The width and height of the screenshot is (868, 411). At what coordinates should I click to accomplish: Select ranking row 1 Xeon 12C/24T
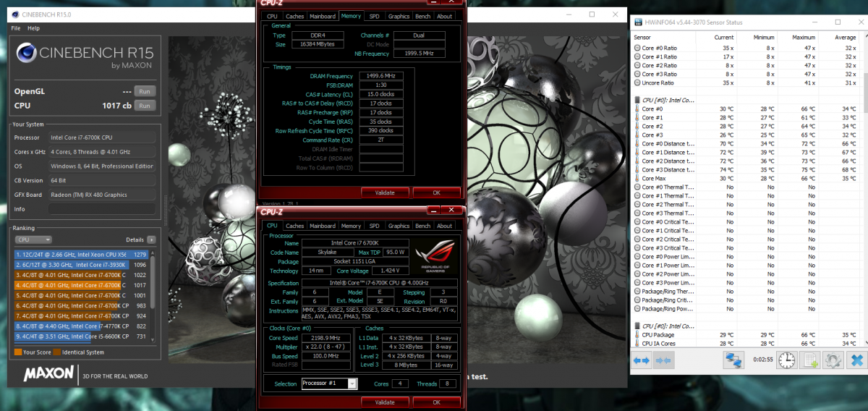[x=81, y=254]
